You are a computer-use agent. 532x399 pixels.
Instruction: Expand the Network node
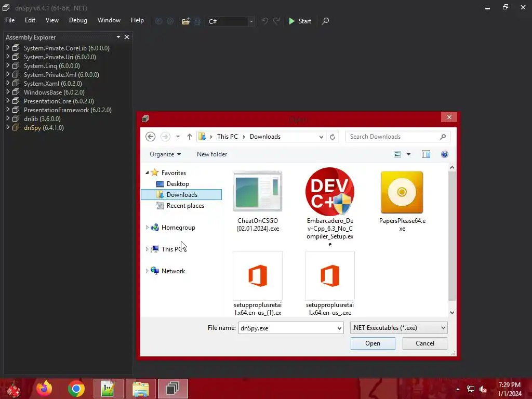(x=147, y=271)
